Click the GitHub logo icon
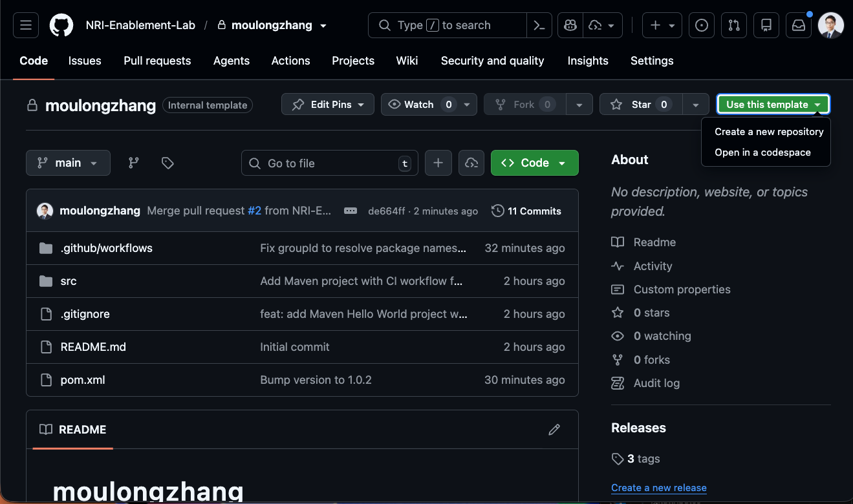 point(61,25)
